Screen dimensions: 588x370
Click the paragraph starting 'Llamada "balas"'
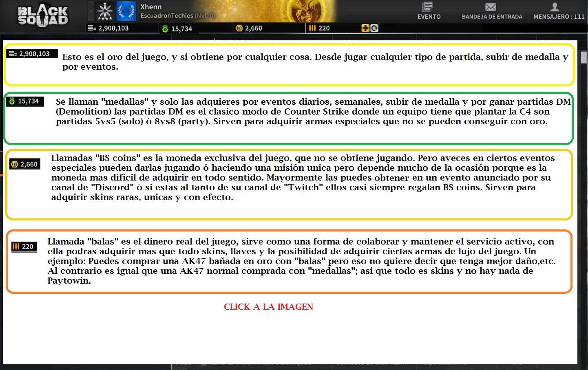pos(301,261)
